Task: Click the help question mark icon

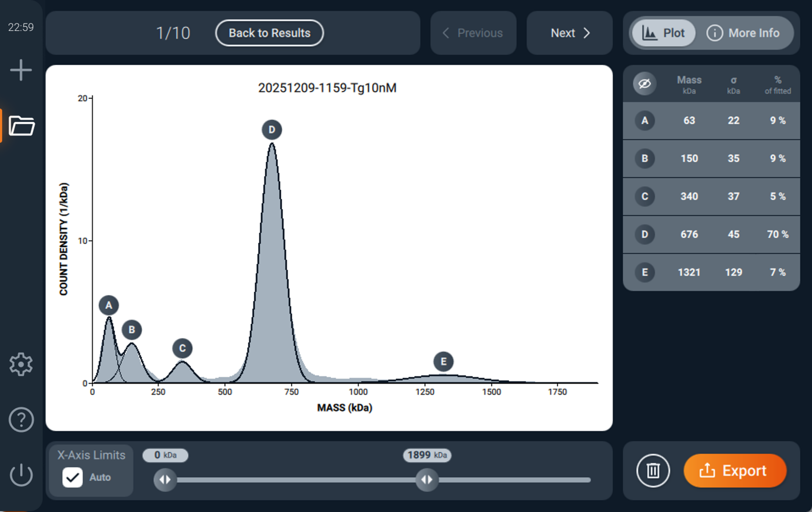Action: click(21, 420)
